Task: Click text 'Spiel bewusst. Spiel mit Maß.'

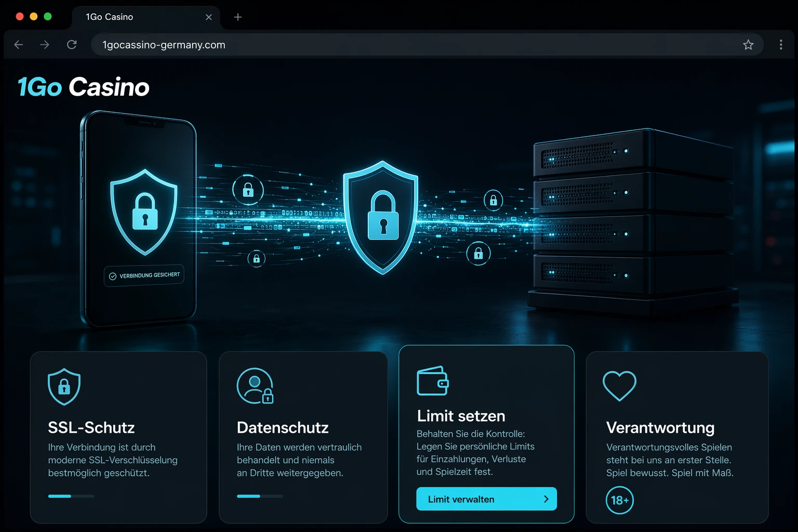Action: [670, 473]
